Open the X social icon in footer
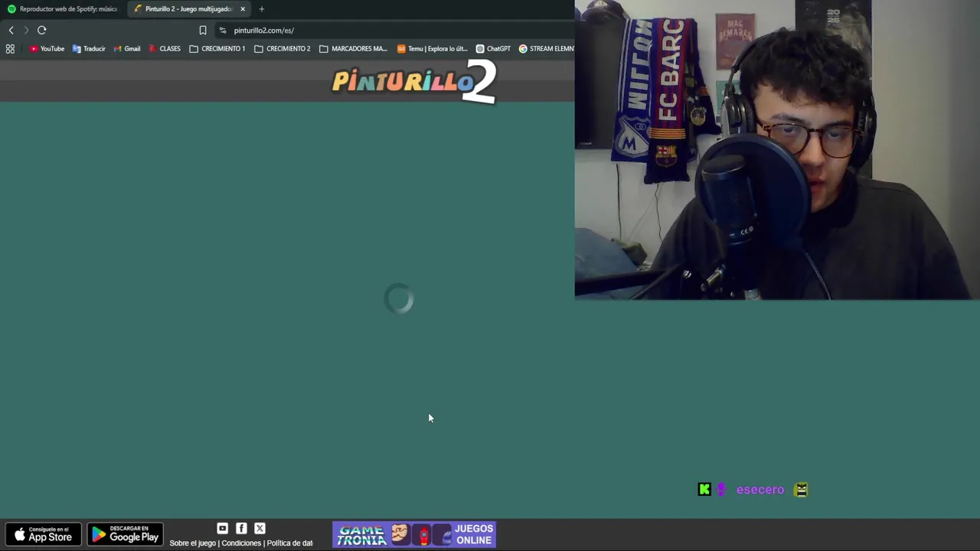Screen dimensions: 980x551 point(260,528)
